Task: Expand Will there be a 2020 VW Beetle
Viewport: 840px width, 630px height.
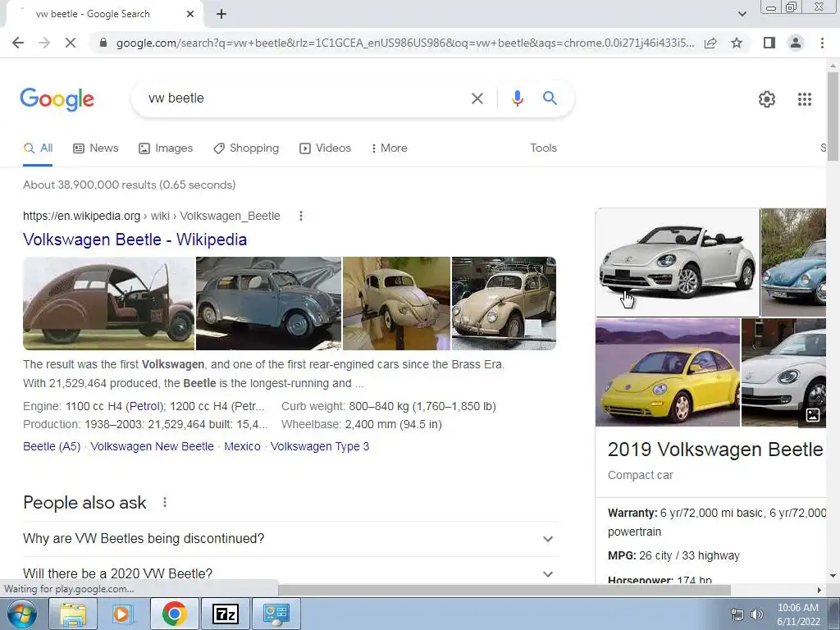Action: (290, 572)
